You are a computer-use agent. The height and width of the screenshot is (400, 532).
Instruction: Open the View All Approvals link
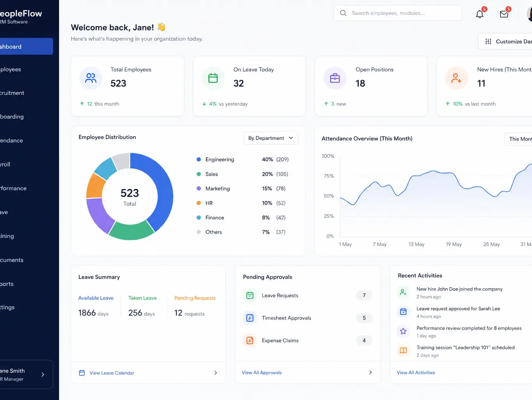click(262, 373)
